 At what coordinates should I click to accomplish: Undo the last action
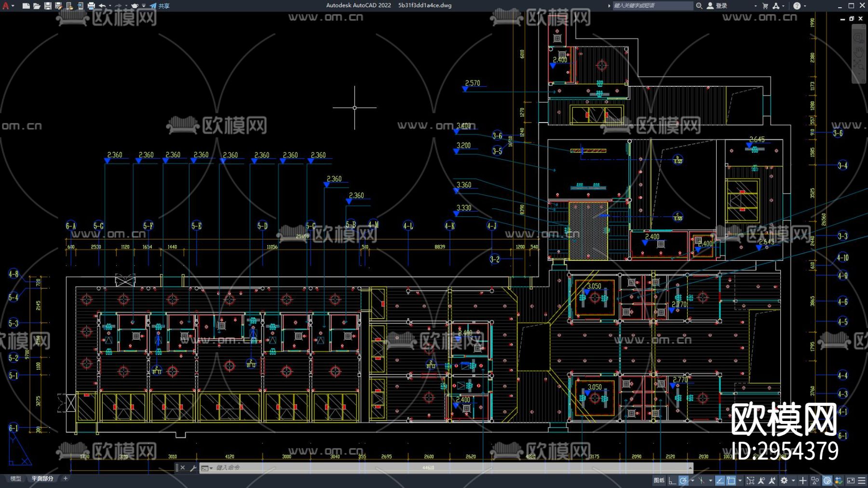[102, 6]
